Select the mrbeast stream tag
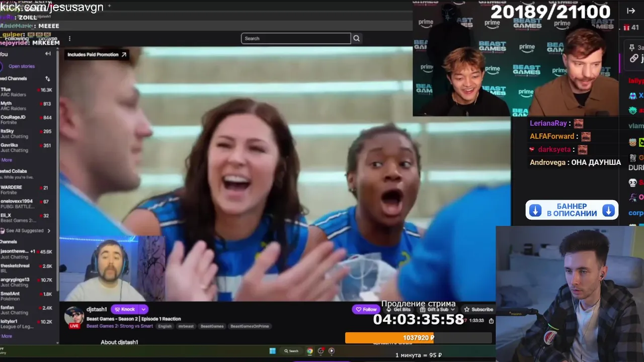 coord(186,326)
